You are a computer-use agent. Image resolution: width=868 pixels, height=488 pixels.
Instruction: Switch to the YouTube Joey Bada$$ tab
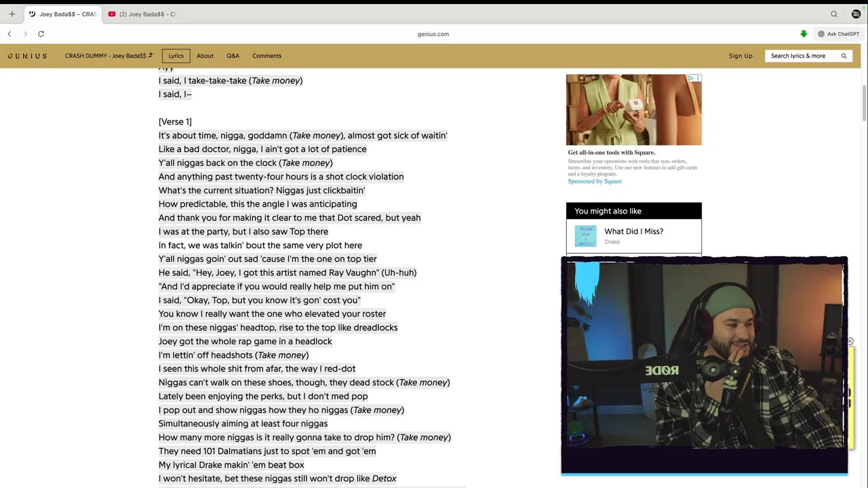[142, 14]
